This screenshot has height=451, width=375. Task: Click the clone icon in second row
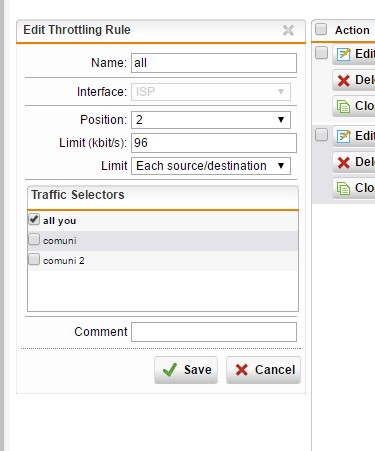343,188
